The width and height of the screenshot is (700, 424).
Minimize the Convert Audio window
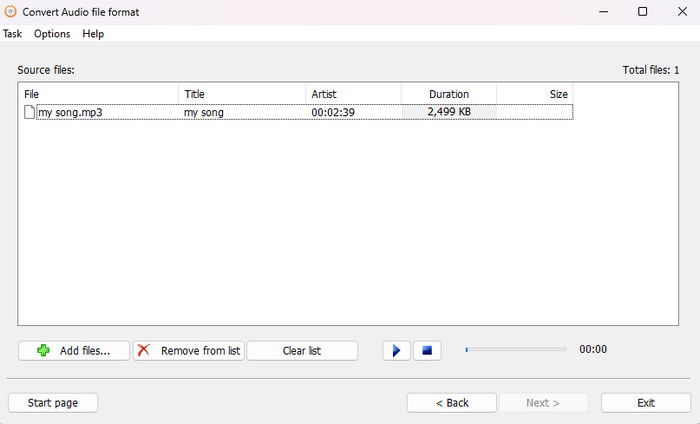click(x=604, y=12)
